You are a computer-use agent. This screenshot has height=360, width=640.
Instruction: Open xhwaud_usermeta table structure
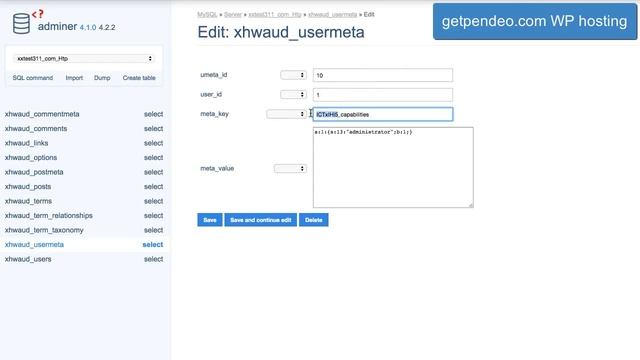pos(34,244)
